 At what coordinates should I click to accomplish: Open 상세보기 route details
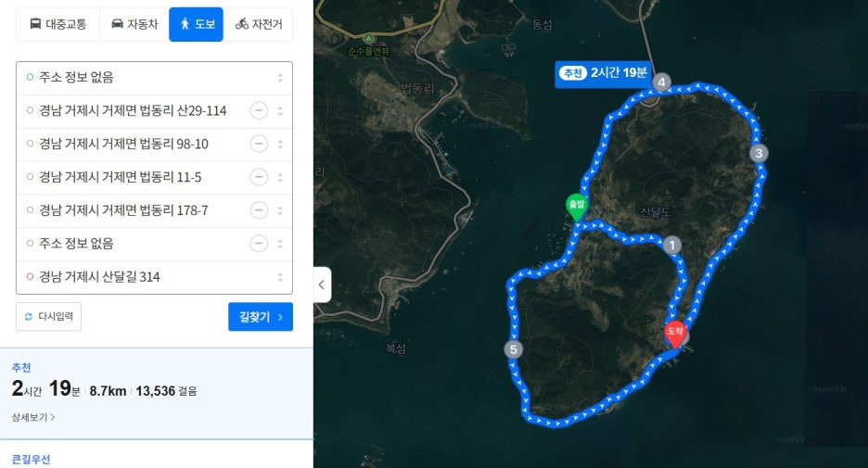pos(33,417)
